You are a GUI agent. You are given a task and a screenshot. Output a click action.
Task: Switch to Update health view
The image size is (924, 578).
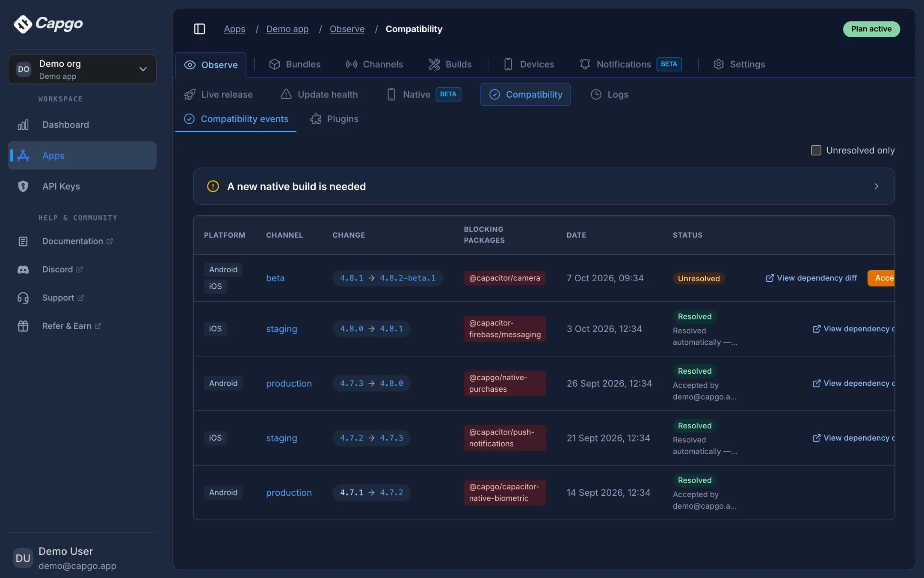click(319, 94)
